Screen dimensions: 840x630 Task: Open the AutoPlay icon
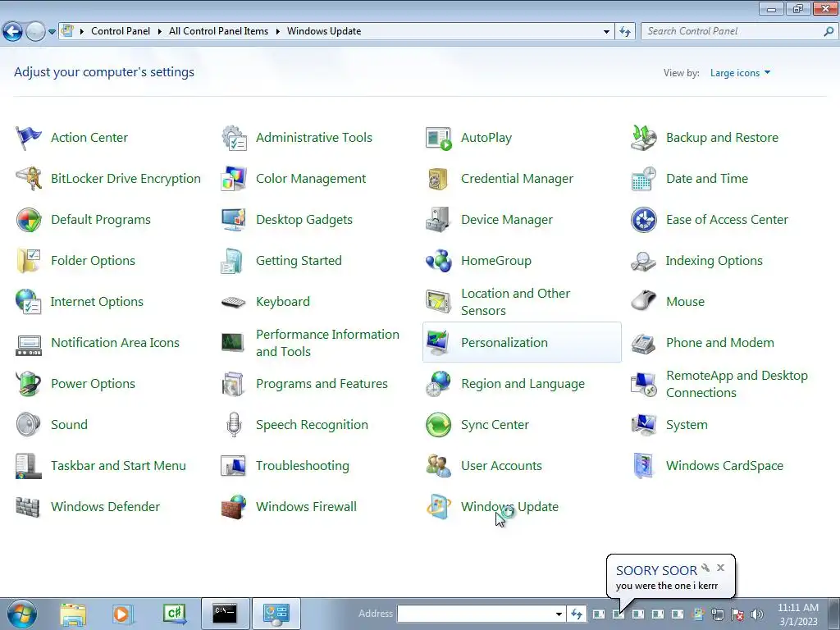pyautogui.click(x=439, y=138)
